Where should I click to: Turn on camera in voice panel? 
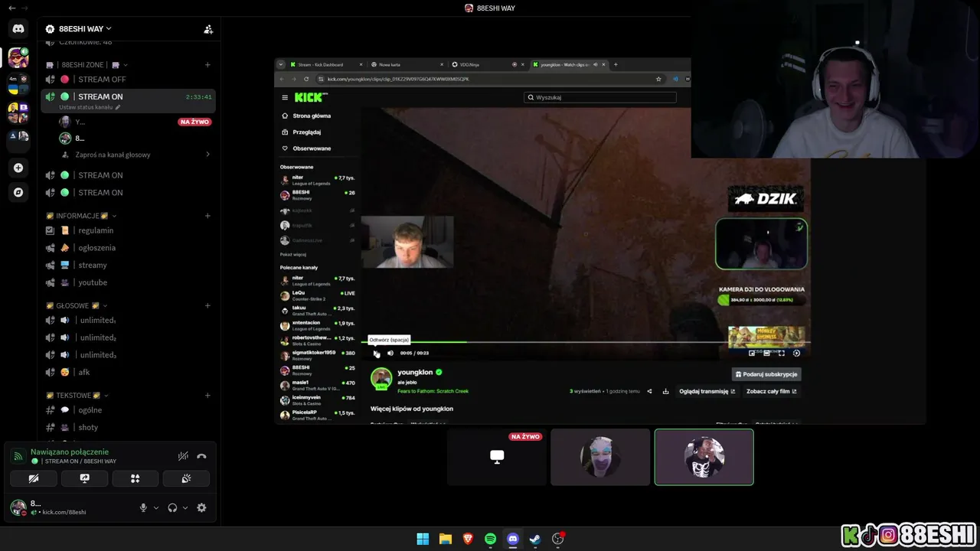coord(34,478)
